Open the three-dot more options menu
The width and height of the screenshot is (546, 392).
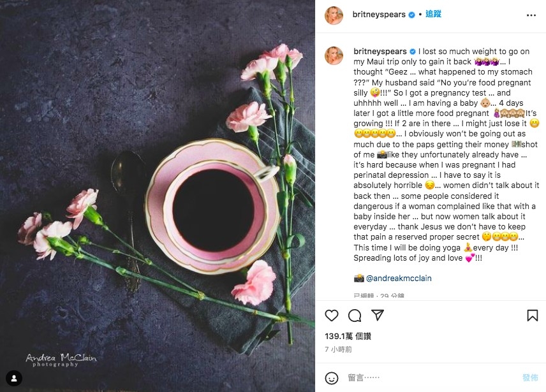[531, 15]
